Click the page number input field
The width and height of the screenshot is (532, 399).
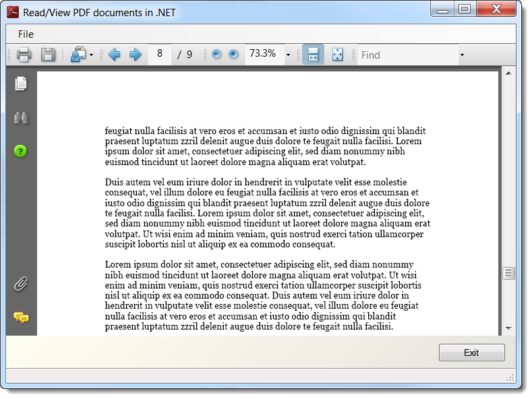(160, 54)
